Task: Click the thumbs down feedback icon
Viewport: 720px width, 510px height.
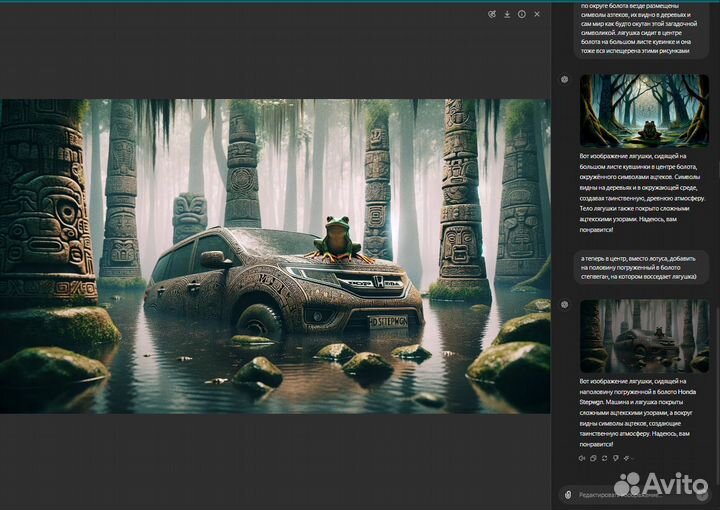Action: (615, 457)
